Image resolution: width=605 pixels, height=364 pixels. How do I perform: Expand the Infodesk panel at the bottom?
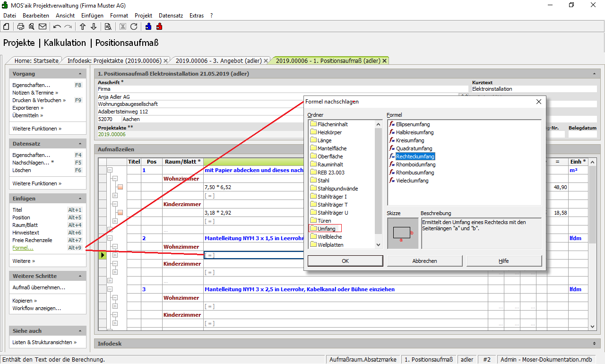tap(594, 344)
